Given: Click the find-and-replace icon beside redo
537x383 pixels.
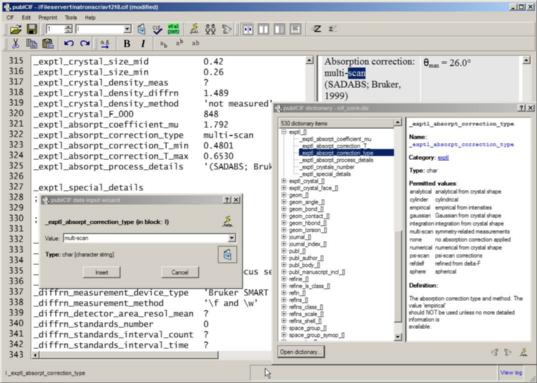Looking at the screenshot, I should (104, 44).
